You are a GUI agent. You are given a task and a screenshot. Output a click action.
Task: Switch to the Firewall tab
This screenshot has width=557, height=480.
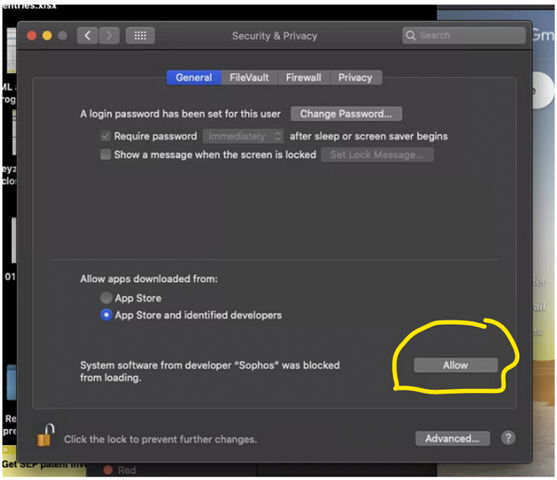coord(304,77)
